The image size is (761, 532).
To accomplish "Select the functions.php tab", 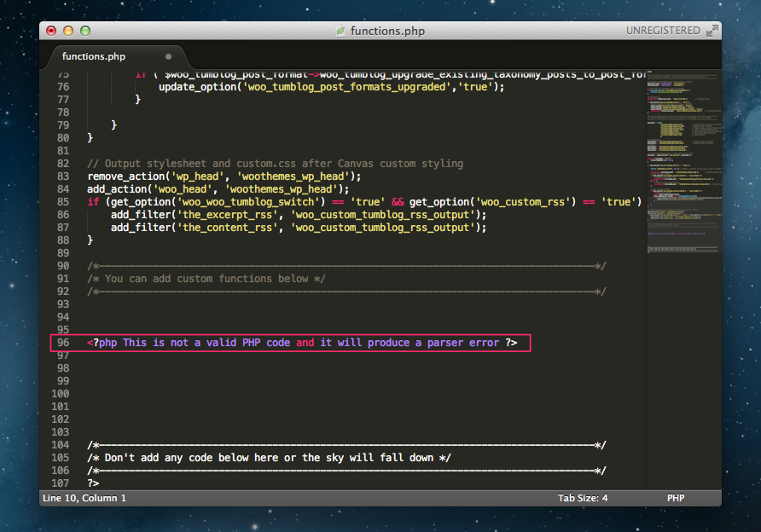I will [x=117, y=57].
